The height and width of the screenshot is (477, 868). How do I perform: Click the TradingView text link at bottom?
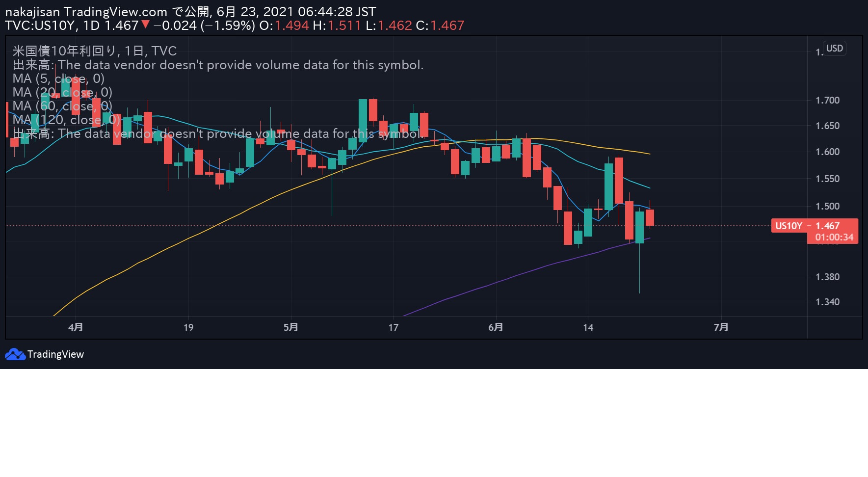[x=55, y=354]
